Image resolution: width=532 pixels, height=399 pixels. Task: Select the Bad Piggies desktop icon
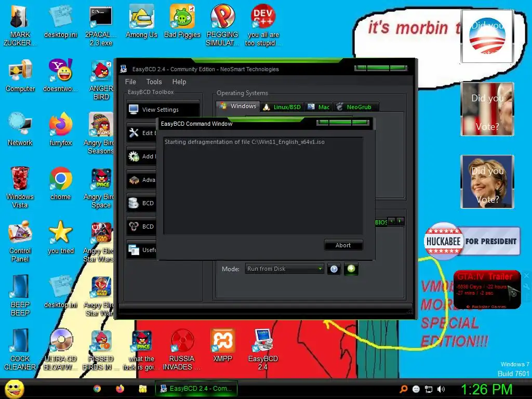tap(182, 21)
